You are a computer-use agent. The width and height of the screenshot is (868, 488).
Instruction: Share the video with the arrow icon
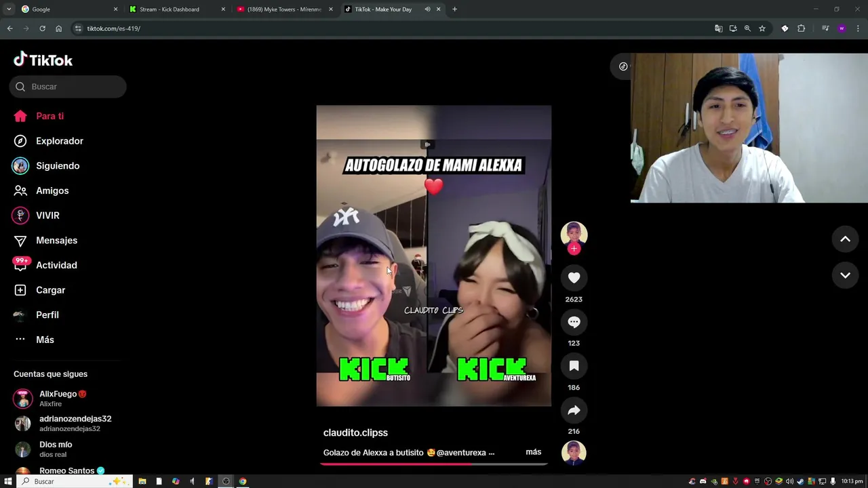tap(574, 410)
